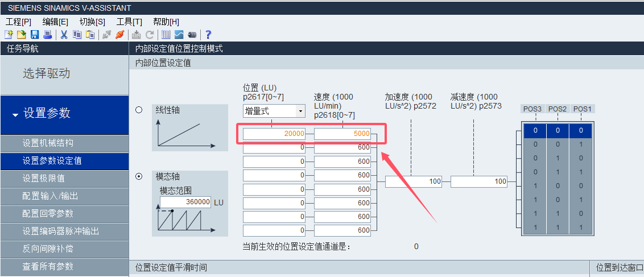Save project with the floppy disk icon
Screen dimensions: 644x277
click(34, 35)
